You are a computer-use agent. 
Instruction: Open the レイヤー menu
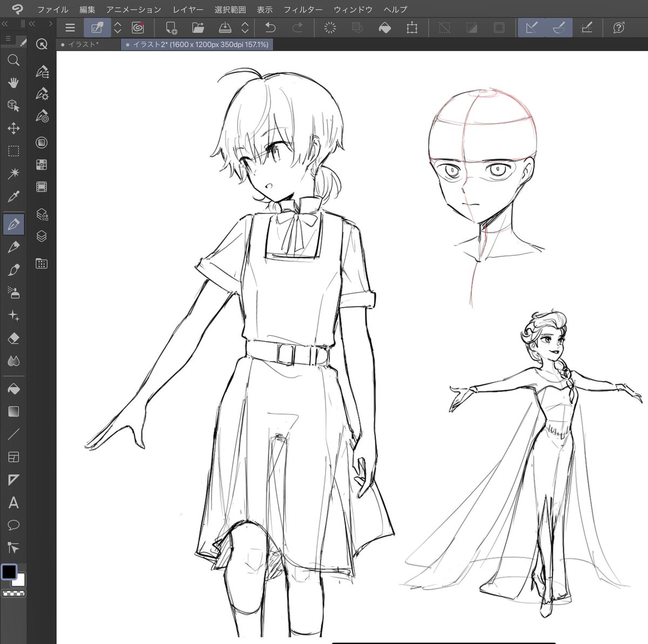click(x=187, y=9)
